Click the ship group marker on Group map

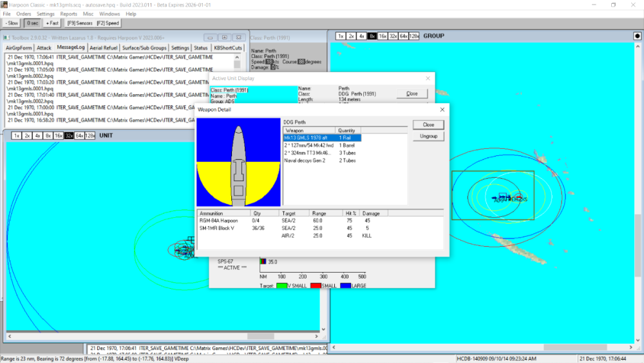[502, 196]
